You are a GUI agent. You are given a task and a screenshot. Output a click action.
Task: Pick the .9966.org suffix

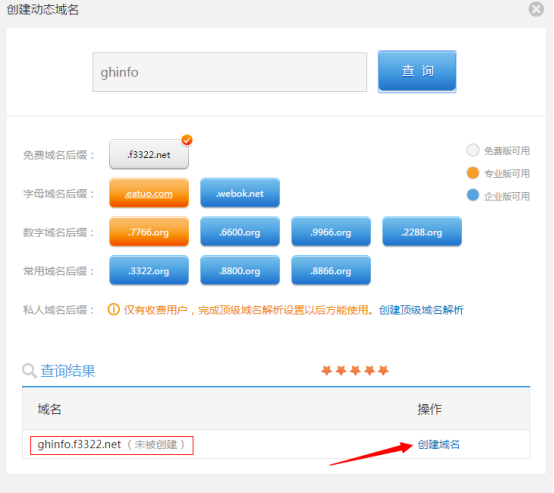(x=331, y=232)
